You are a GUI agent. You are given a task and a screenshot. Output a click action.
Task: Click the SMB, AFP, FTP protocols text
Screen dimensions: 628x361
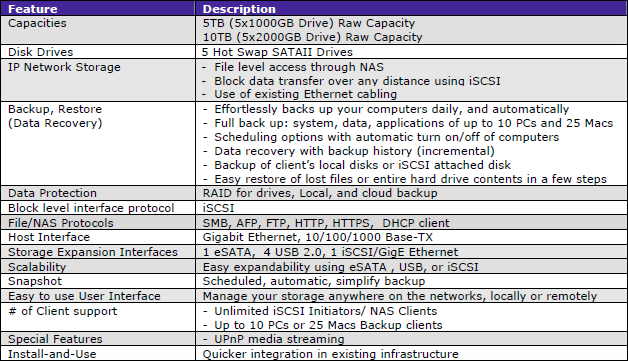pos(326,223)
